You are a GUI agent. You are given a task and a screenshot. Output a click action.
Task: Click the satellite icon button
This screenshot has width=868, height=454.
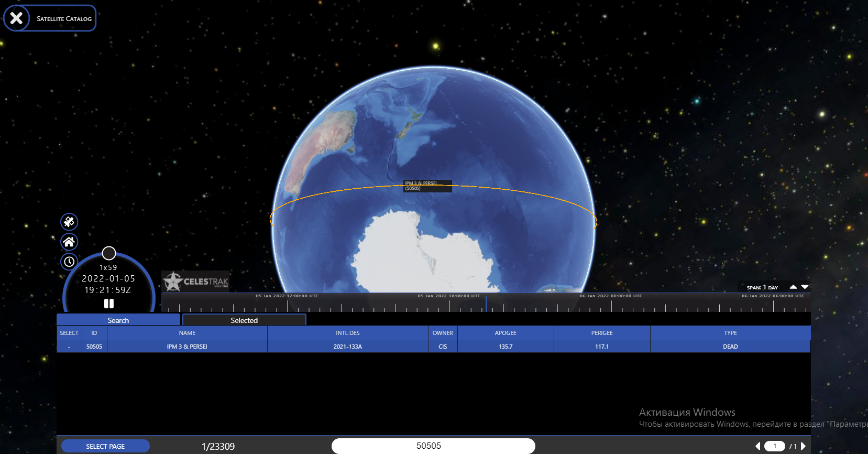click(x=69, y=222)
